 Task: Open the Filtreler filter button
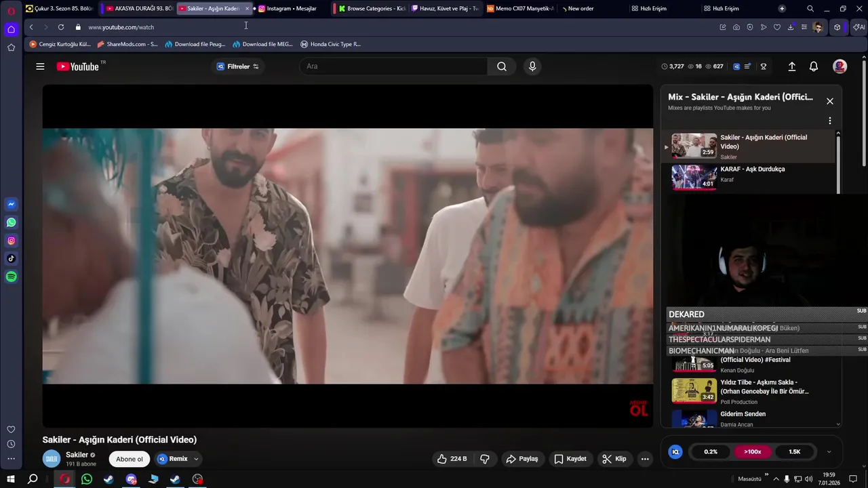click(237, 66)
